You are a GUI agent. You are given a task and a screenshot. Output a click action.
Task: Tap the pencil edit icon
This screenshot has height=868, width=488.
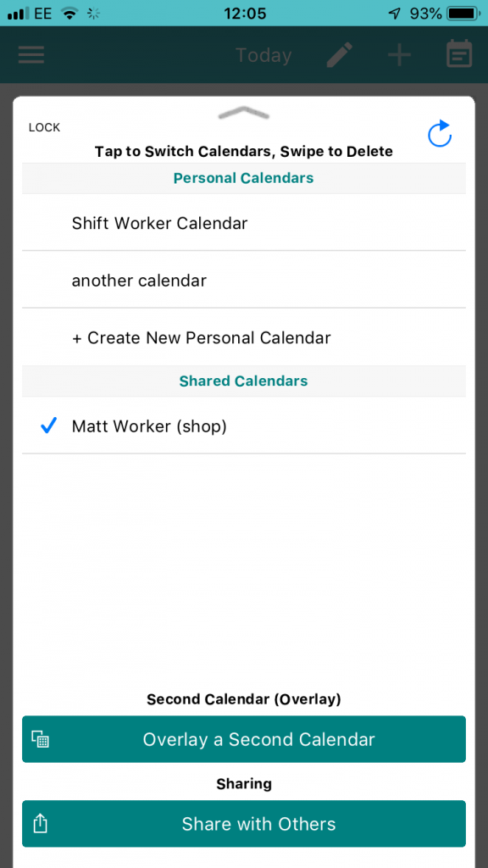point(339,54)
